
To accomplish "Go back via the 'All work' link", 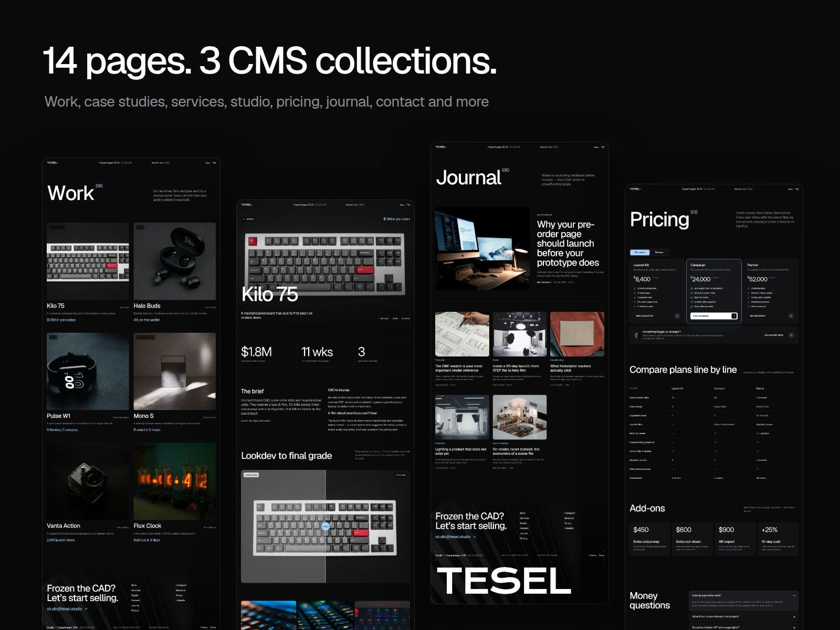I will (248, 219).
